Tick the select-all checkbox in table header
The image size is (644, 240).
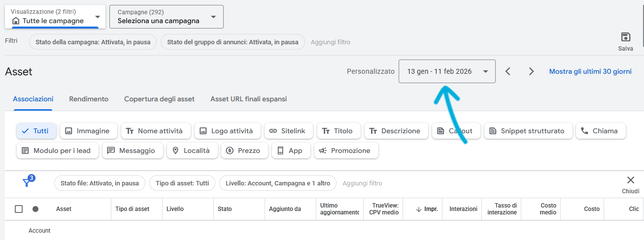[19, 209]
